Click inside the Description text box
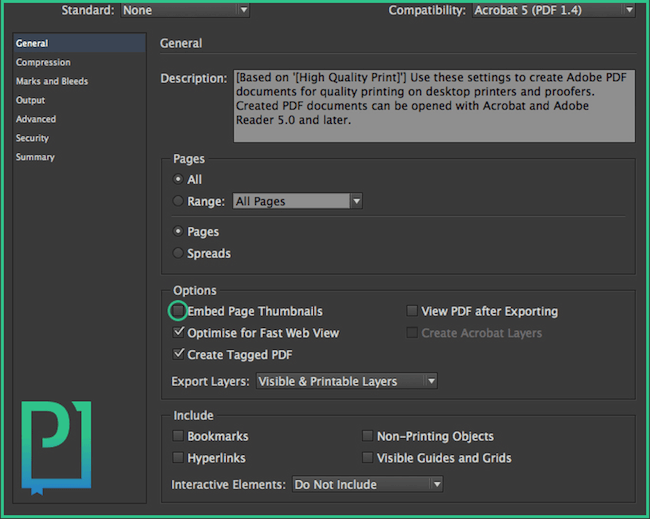650x519 pixels. [x=434, y=106]
